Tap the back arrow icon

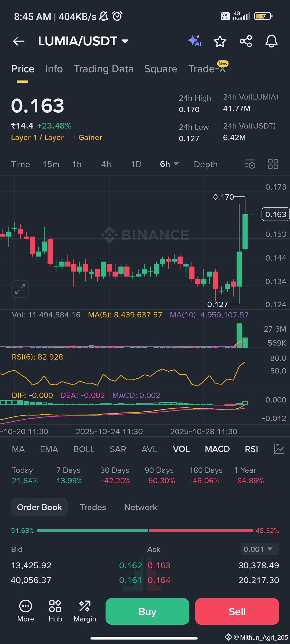(x=19, y=41)
